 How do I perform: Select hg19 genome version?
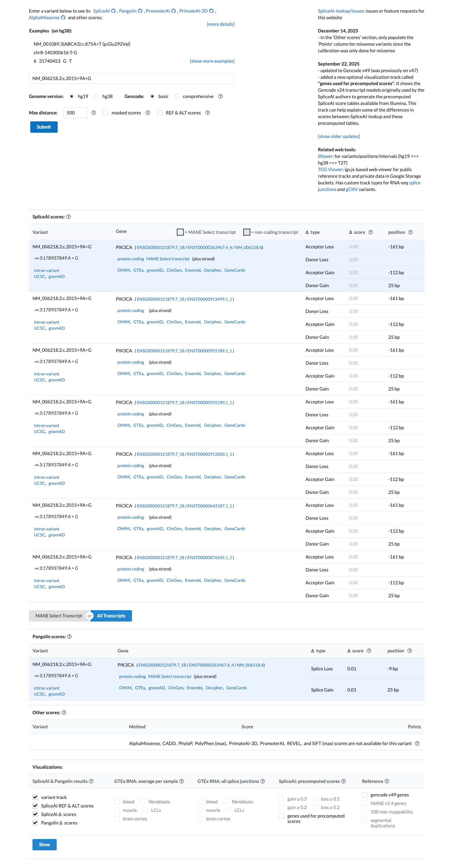pyautogui.click(x=72, y=96)
